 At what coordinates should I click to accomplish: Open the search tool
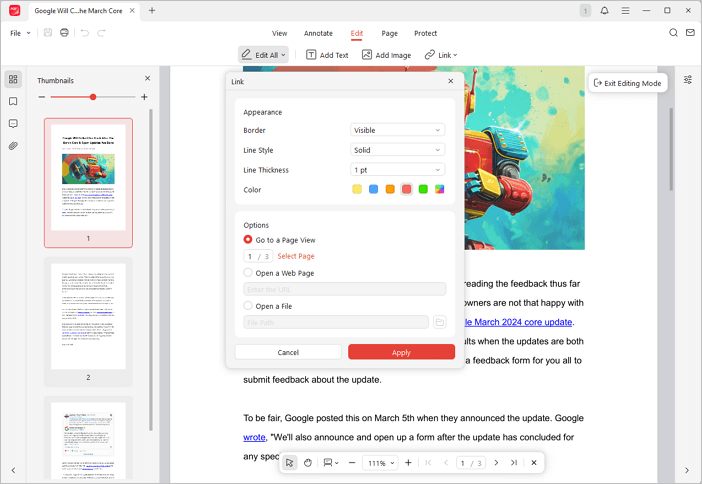pyautogui.click(x=673, y=33)
